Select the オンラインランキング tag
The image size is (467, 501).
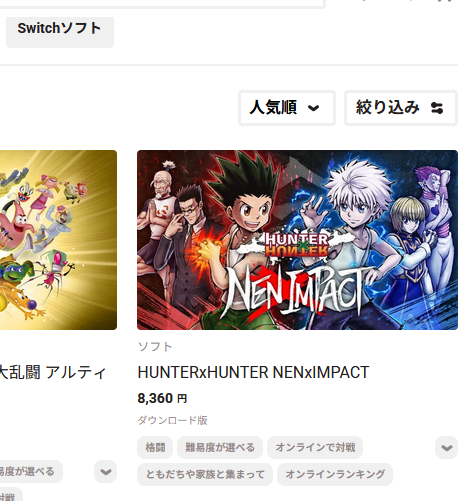335,474
